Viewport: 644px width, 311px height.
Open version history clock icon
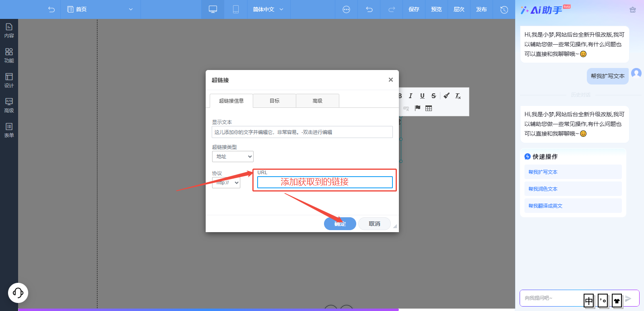(504, 9)
